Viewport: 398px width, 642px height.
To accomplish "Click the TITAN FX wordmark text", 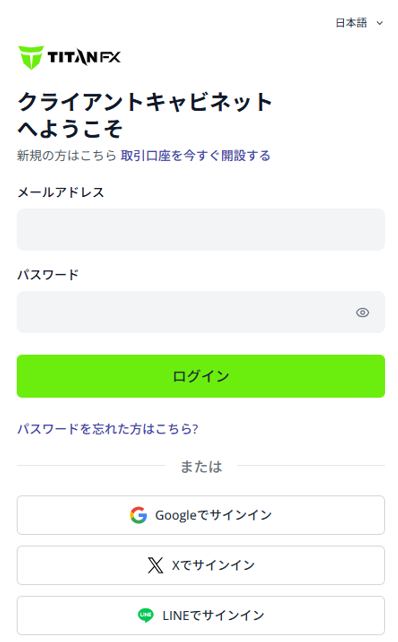I will coord(84,57).
